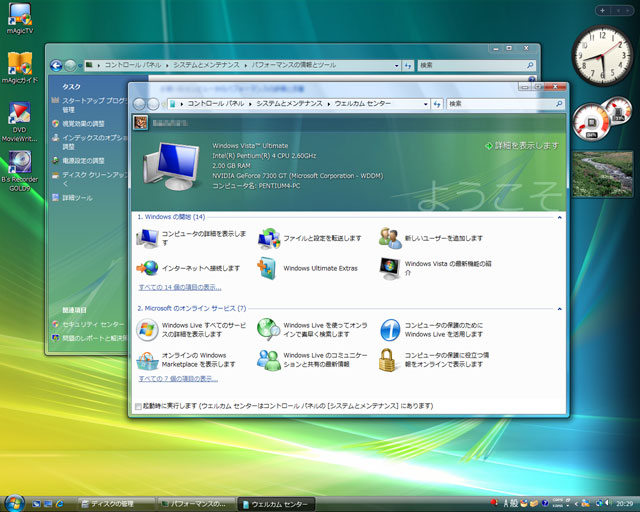Click volume speaker icon in tray
The height and width of the screenshot is (512, 640).
tap(608, 503)
